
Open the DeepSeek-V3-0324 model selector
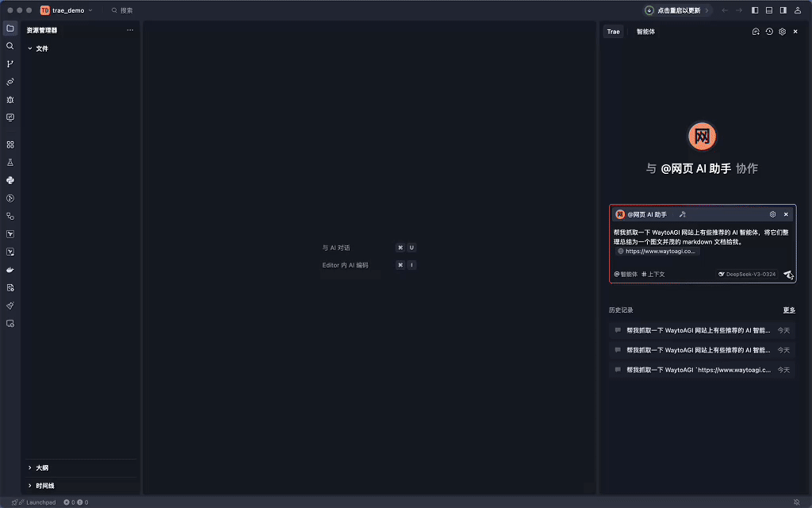pos(747,274)
